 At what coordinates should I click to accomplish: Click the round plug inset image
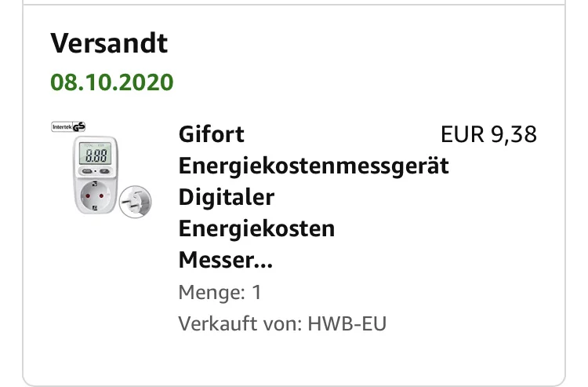[x=136, y=202]
